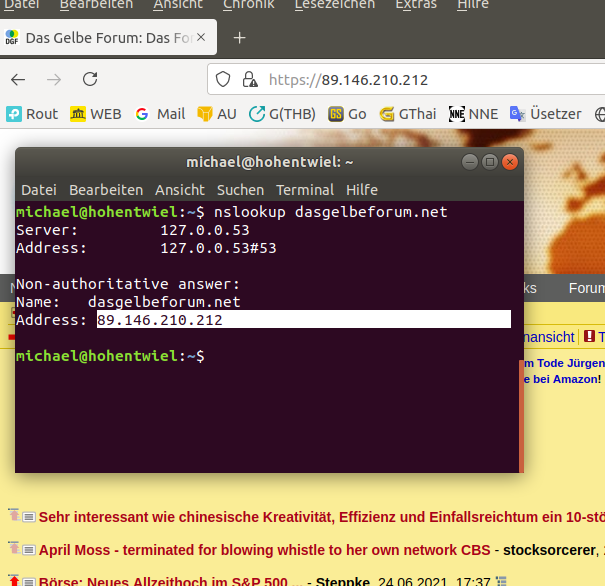
Task: Open the Üsetzer translate bookmark
Action: coord(547,114)
